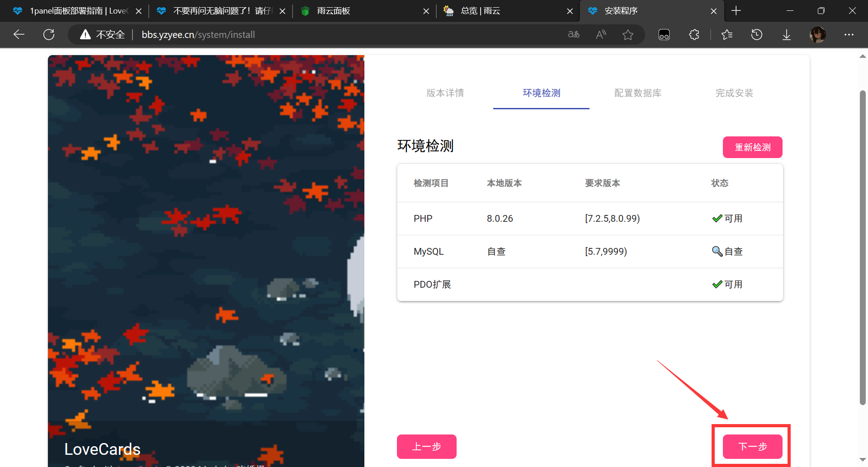Open the browser settings ellipsis menu
868x467 pixels.
849,35
